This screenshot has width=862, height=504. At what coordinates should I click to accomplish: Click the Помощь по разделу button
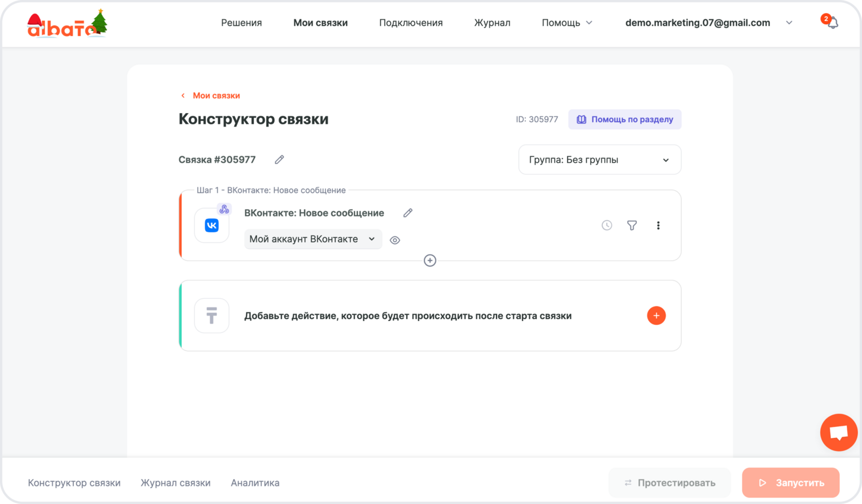624,120
